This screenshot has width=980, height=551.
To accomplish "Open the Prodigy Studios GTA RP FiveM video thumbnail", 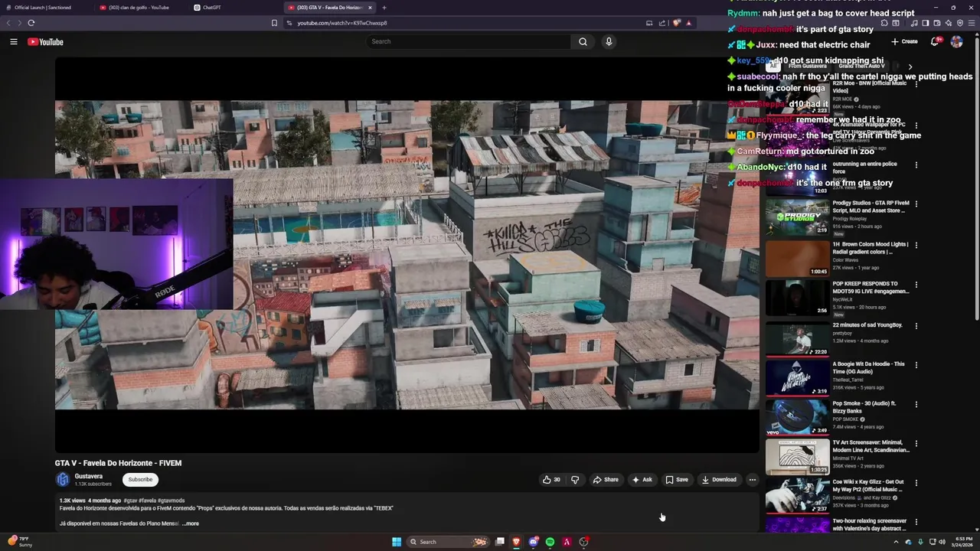I will click(x=797, y=217).
